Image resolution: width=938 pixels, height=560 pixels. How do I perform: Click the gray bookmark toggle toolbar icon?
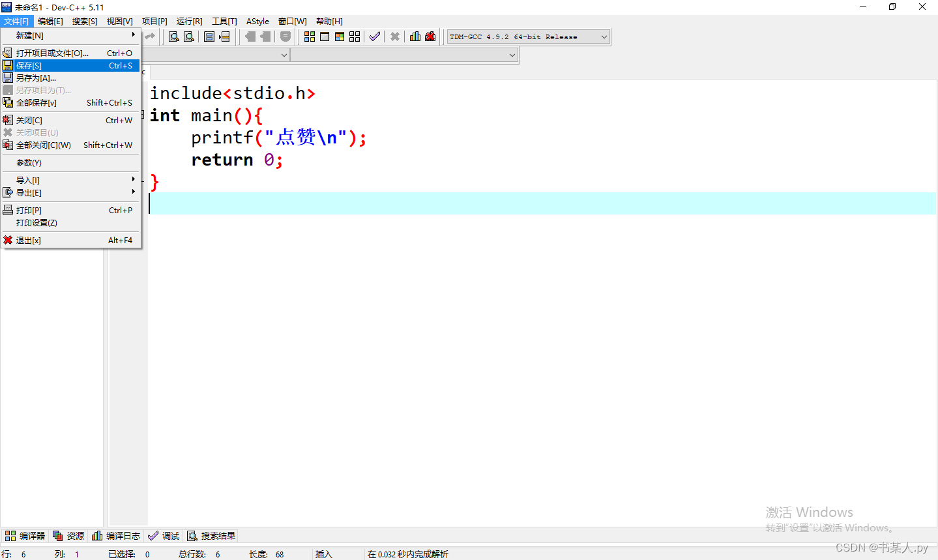286,37
